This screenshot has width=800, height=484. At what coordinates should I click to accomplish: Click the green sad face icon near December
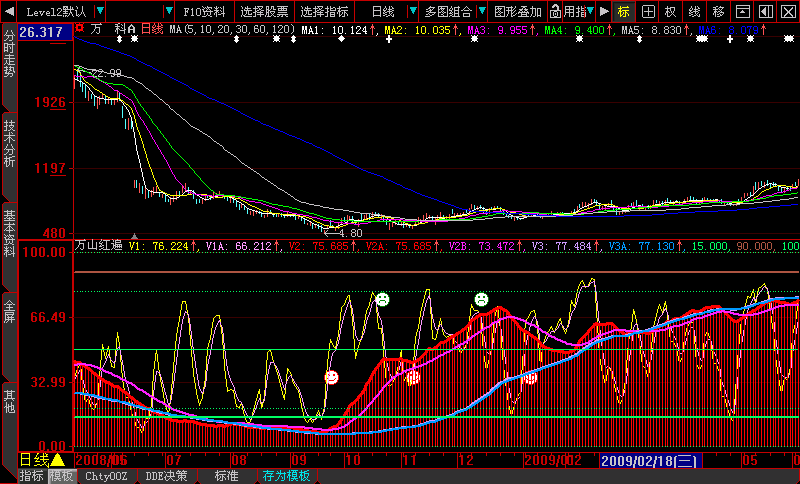pos(481,299)
